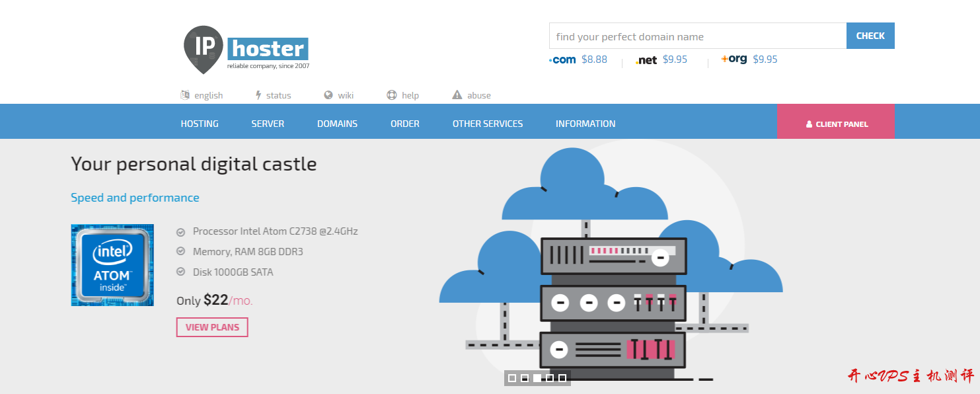Click the .com domain logo

coord(562,59)
